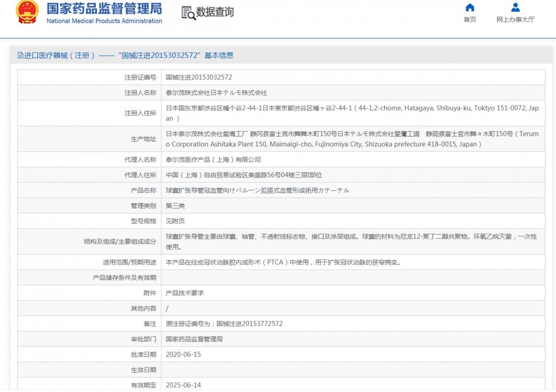Click the 备注 row label
Image resolution: width=556 pixels, height=392 pixels.
pos(150,324)
